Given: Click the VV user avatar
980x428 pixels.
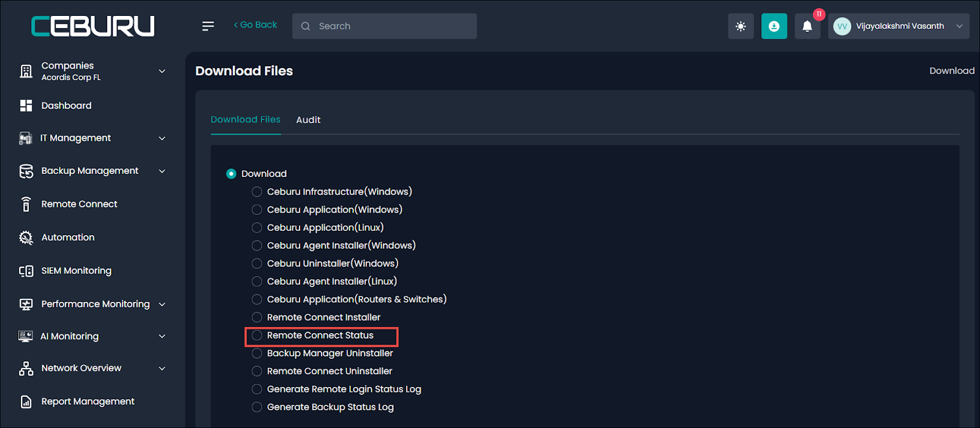Looking at the screenshot, I should point(842,26).
